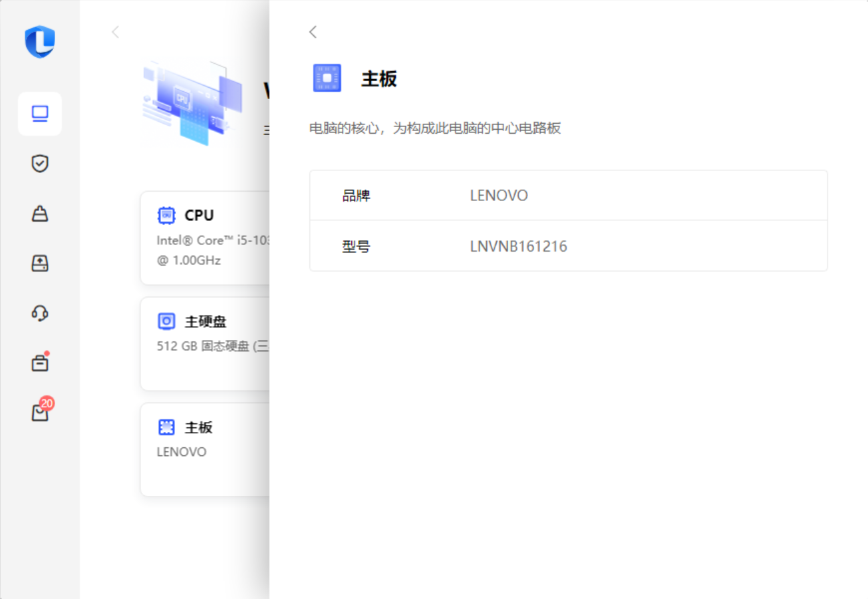The image size is (868, 599).
Task: Click the motherboard chip icon in panel header
Action: [x=327, y=78]
